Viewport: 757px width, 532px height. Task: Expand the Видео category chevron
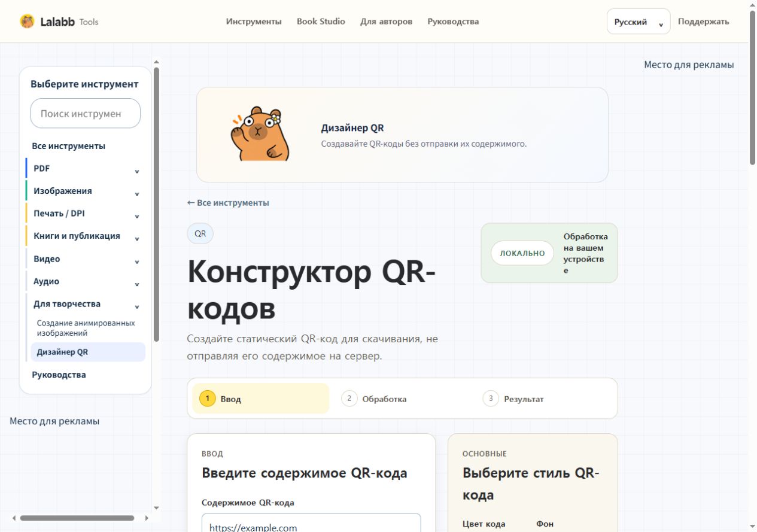pos(137,262)
